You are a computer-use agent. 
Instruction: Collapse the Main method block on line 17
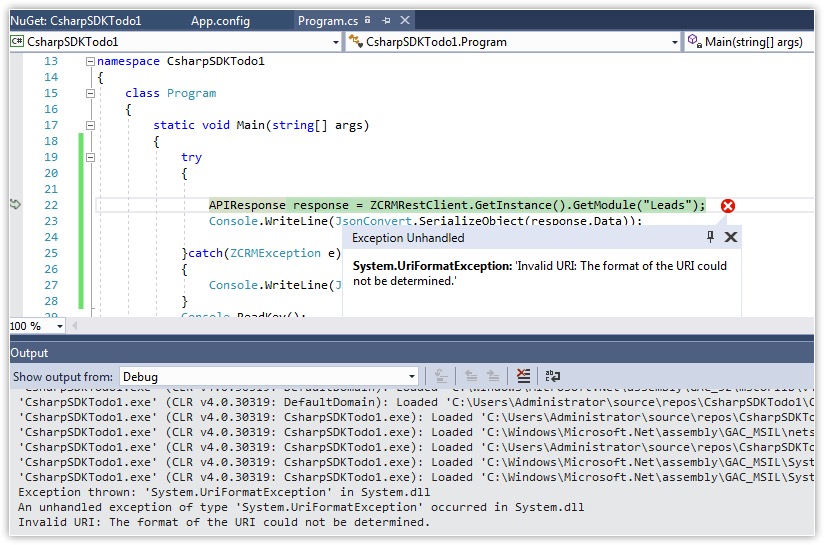click(x=90, y=126)
